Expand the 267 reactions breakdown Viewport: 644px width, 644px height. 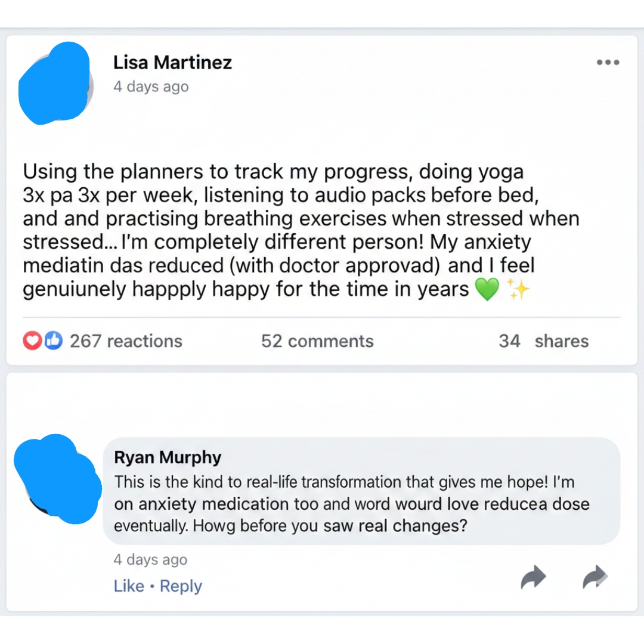pyautogui.click(x=126, y=341)
